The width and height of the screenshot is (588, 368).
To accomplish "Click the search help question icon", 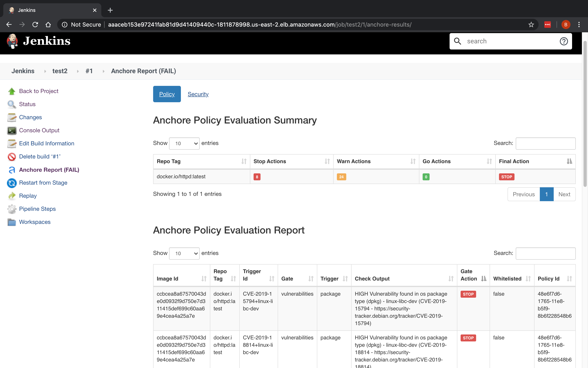I will [564, 41].
